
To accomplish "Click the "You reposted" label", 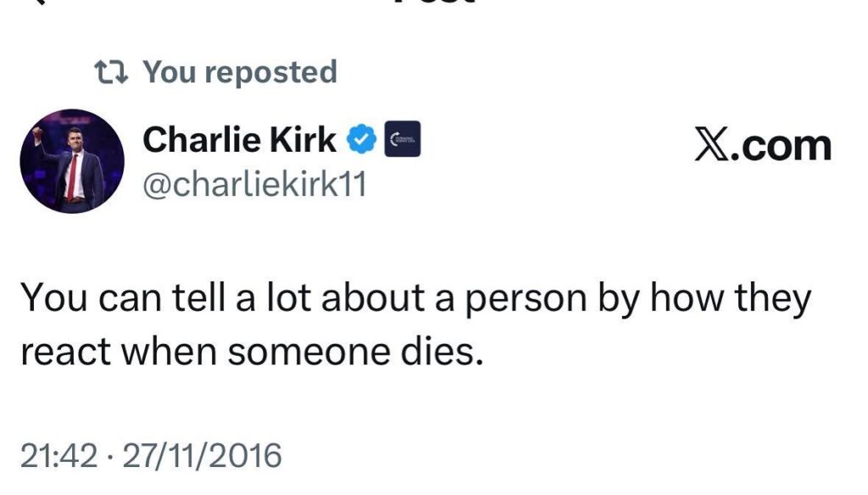I will coord(239,72).
